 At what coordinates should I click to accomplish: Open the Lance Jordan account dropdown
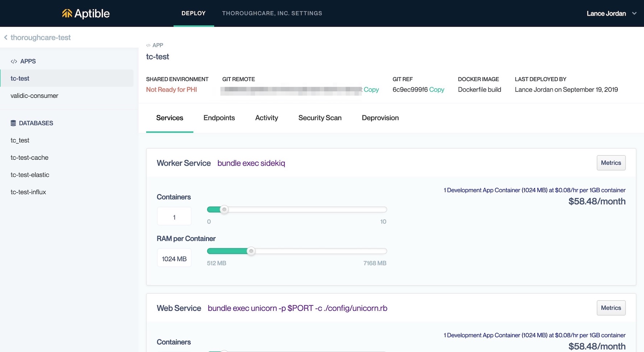611,13
